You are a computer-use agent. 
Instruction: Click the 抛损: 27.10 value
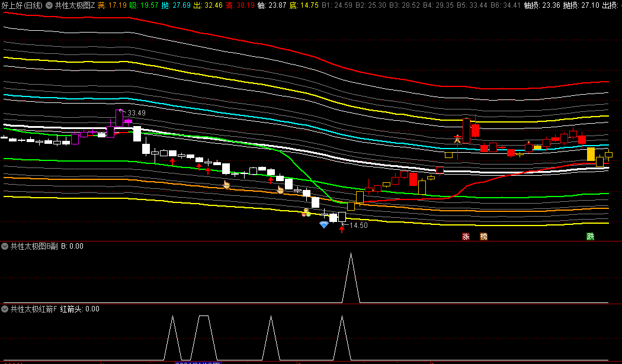click(581, 5)
